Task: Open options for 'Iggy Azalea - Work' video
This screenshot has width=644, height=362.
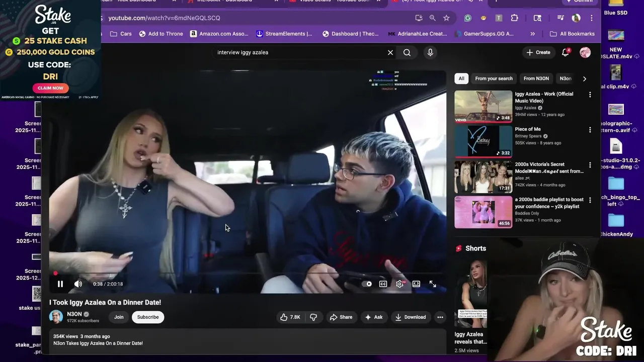Action: pos(590,95)
